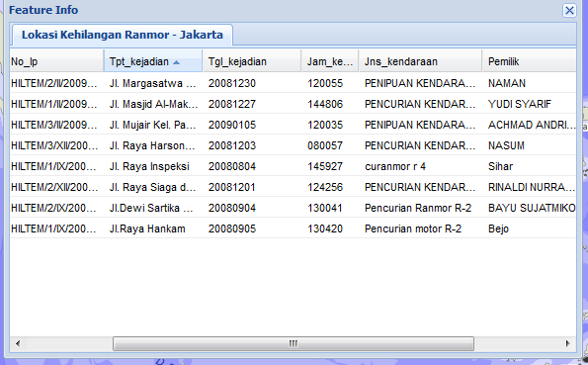This screenshot has width=588, height=365.
Task: Click PENCURIAN KENDAR... in RINALDI NURRA row
Action: 420,187
